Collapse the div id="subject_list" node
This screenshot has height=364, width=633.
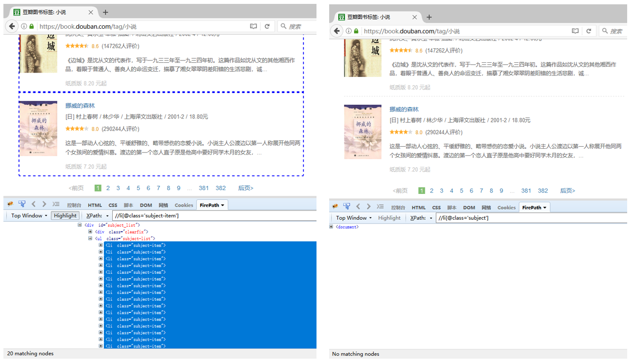pos(79,225)
